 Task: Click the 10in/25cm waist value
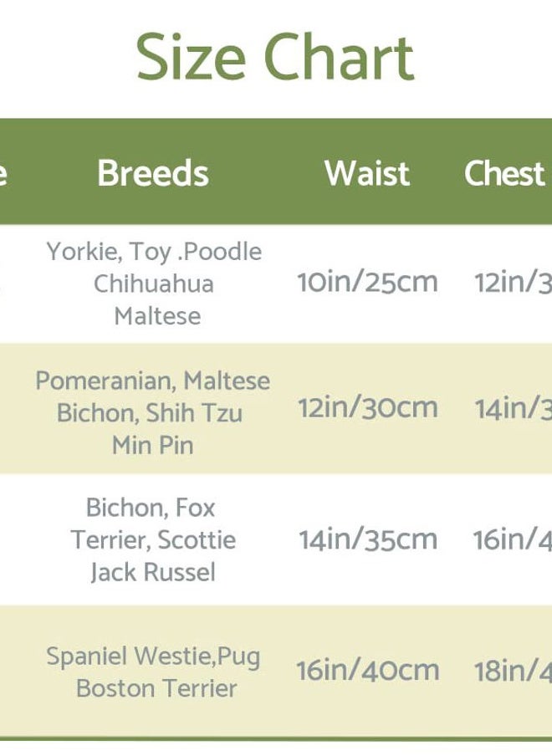[367, 282]
